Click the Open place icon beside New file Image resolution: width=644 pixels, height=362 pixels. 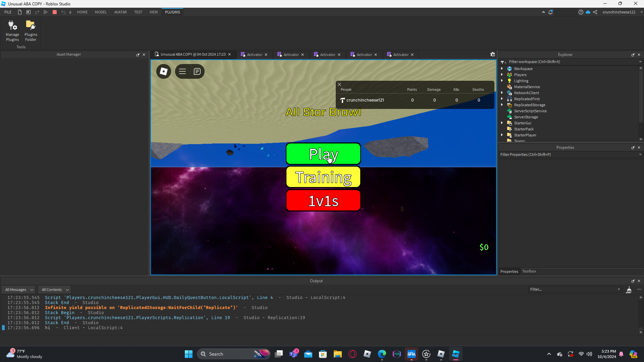(x=29, y=12)
